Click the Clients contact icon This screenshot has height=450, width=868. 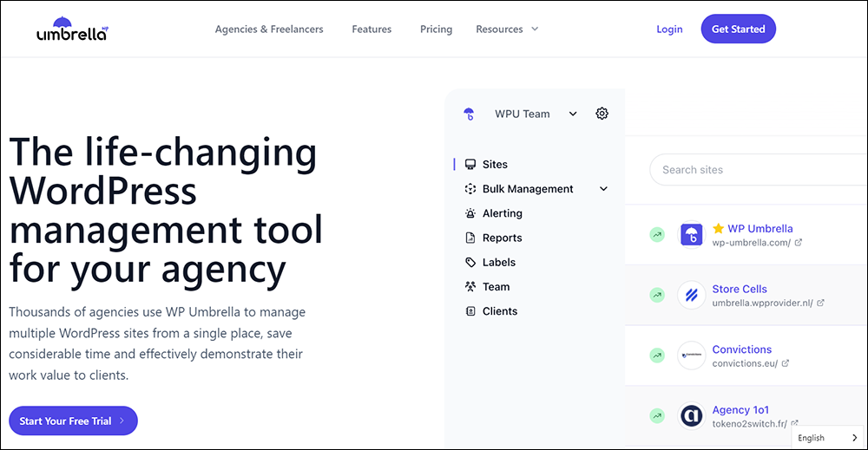[x=470, y=311]
